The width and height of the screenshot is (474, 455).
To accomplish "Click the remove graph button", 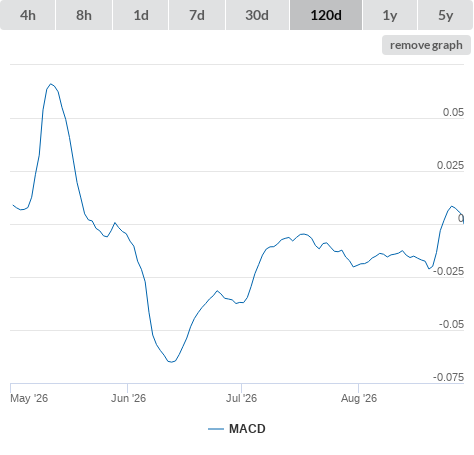I will point(426,45).
